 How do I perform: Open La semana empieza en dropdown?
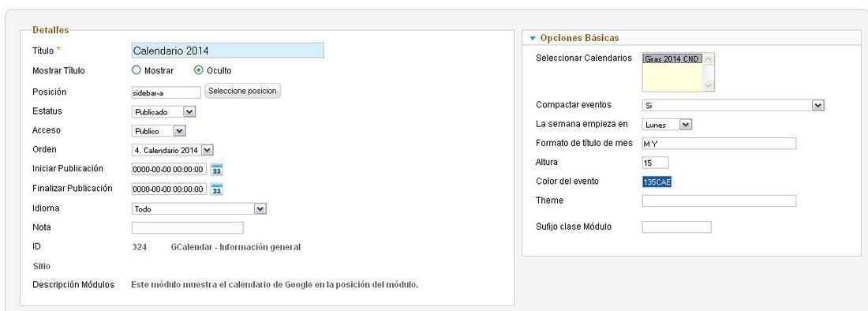pyautogui.click(x=667, y=125)
